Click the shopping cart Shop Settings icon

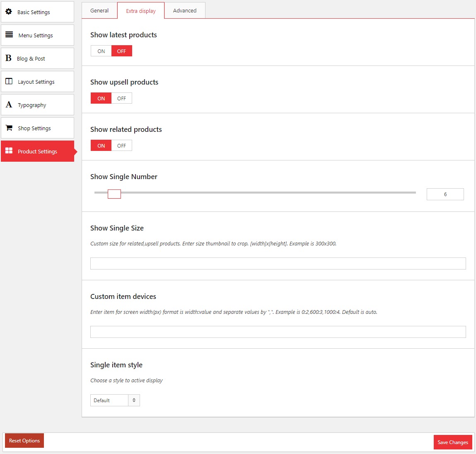9,128
